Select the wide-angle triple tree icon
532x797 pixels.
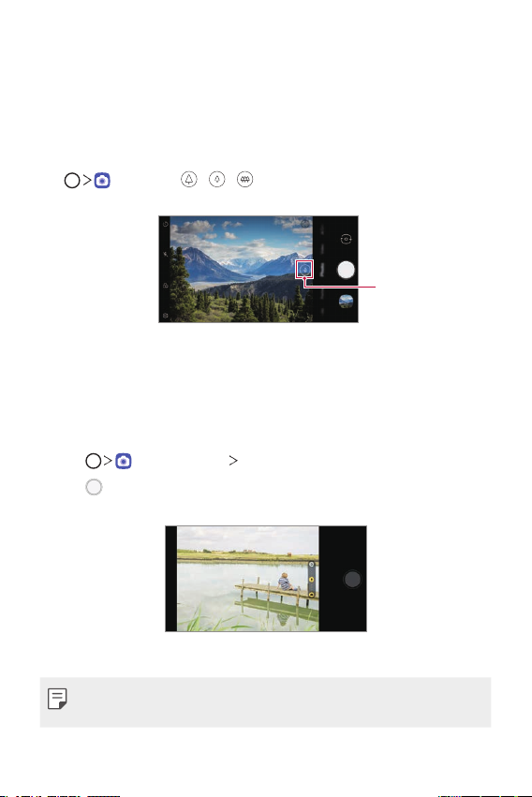tap(244, 180)
